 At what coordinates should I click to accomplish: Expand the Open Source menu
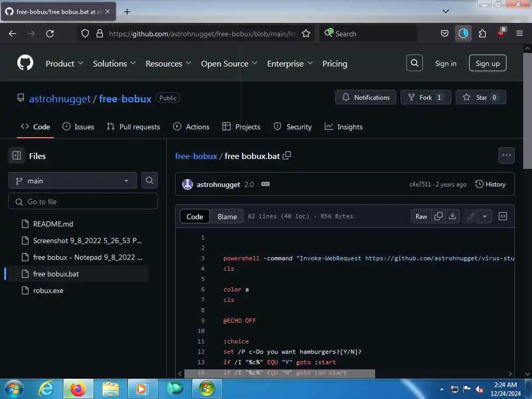pyautogui.click(x=229, y=63)
